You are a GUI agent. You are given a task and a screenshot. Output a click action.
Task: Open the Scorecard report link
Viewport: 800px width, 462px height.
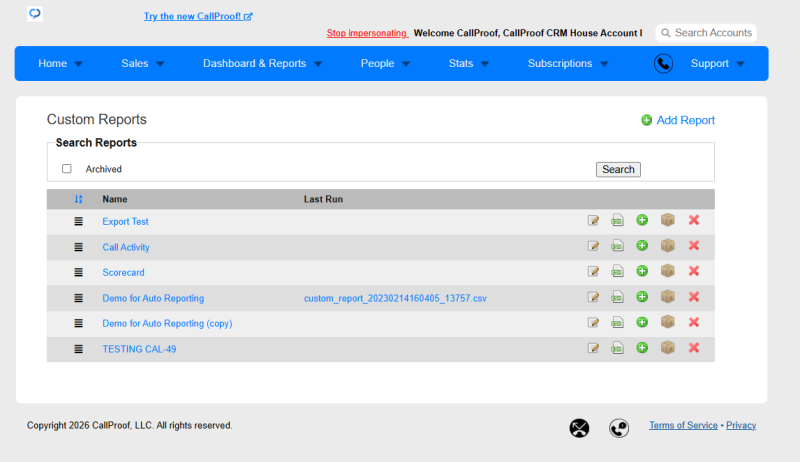[123, 272]
